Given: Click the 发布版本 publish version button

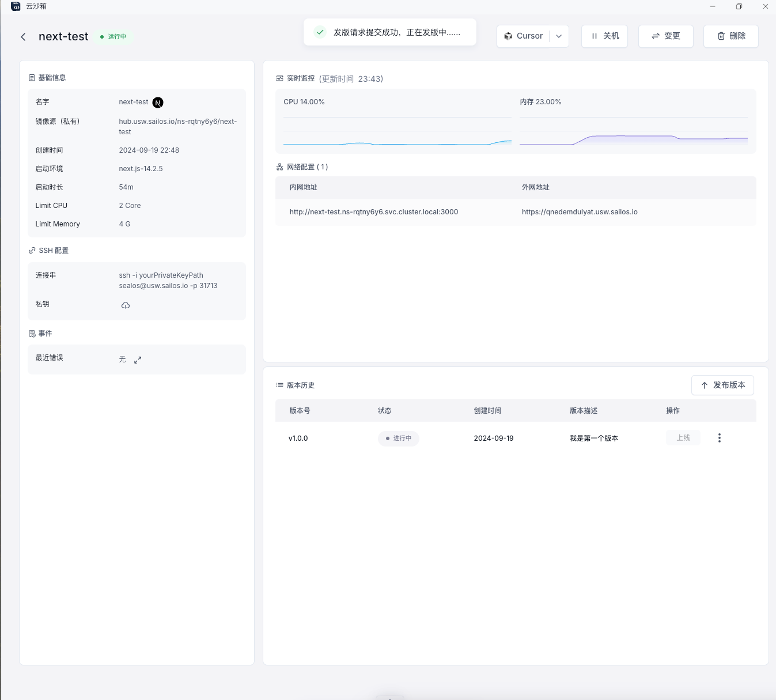Looking at the screenshot, I should pos(722,385).
